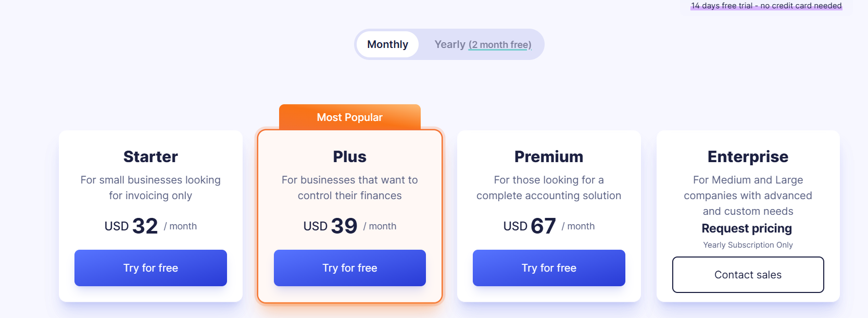Screen dimensions: 868x318
Task: Click the USD 39 per month price
Action: click(x=350, y=226)
